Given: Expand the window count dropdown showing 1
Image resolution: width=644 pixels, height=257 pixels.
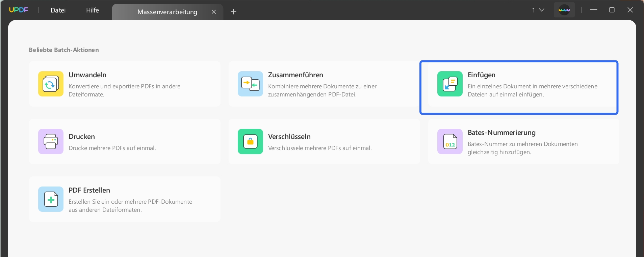Looking at the screenshot, I should click(538, 10).
